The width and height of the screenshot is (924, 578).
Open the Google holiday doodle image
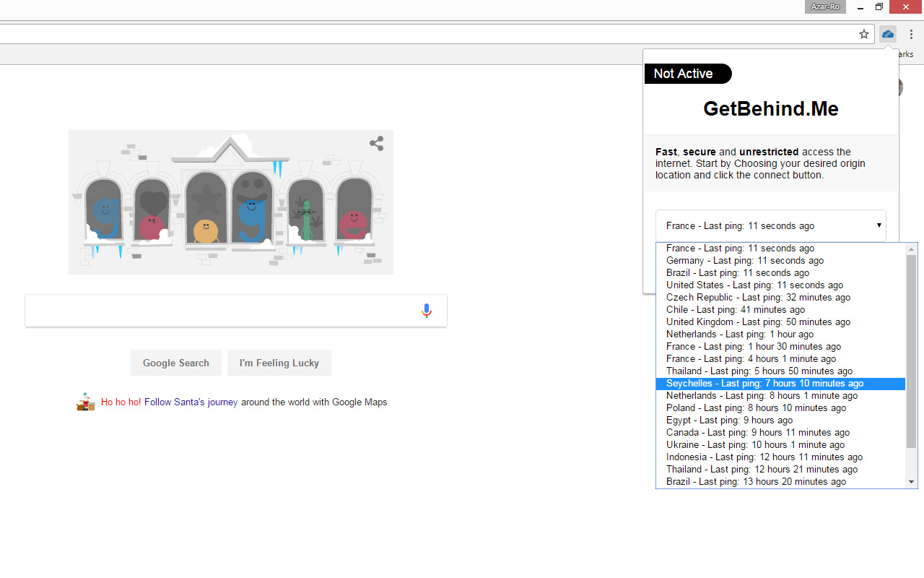tap(231, 202)
